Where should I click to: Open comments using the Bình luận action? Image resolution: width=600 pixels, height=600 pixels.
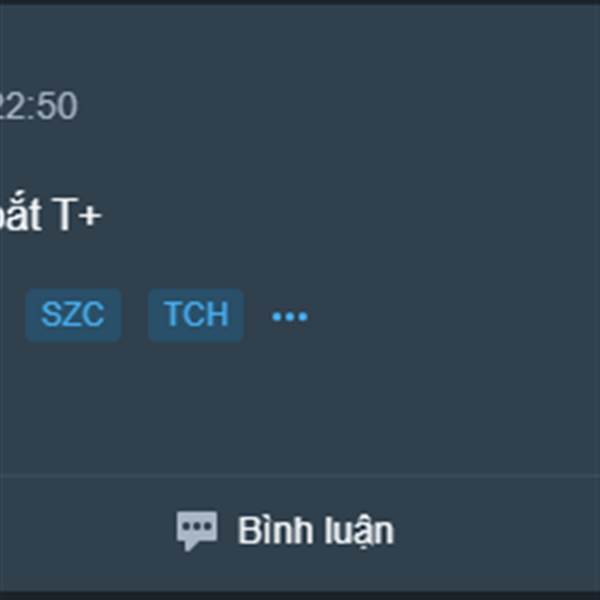(285, 531)
